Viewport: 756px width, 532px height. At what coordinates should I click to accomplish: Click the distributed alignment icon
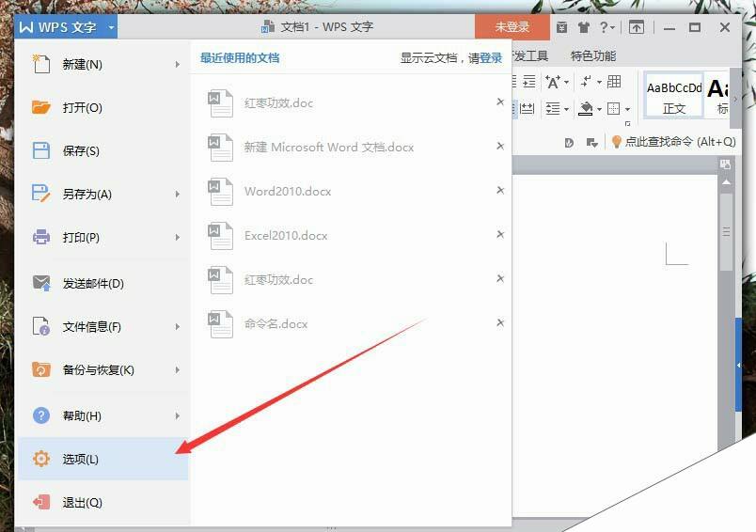(527, 108)
